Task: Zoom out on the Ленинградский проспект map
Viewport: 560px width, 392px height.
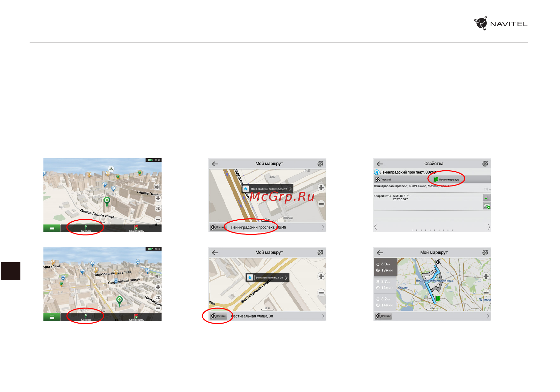Action: [321, 204]
